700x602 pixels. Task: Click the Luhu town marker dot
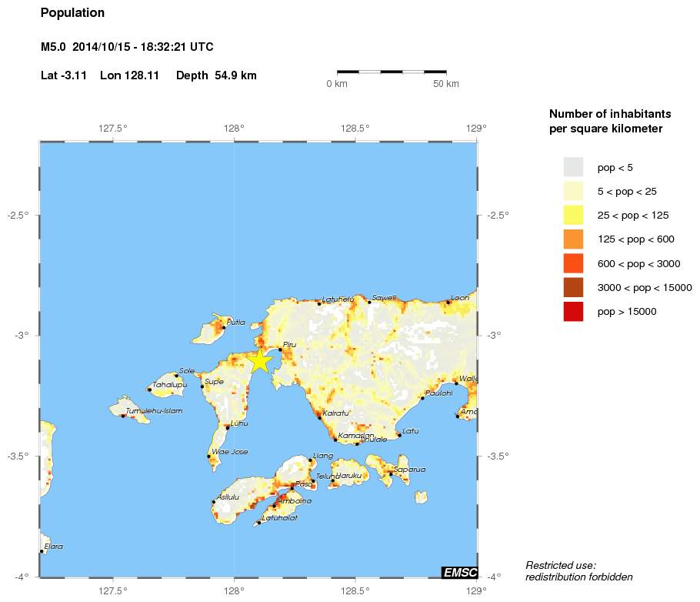pos(228,426)
